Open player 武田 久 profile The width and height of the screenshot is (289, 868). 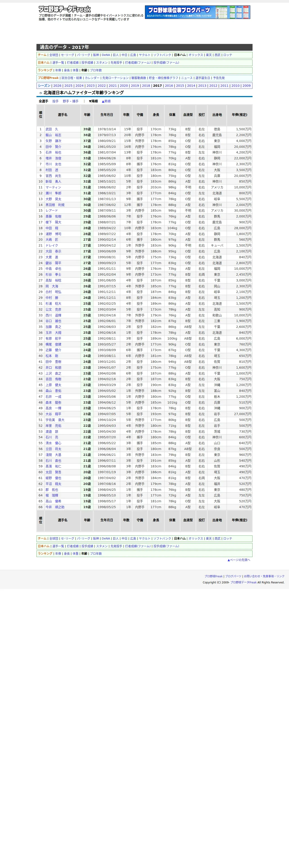click(52, 129)
